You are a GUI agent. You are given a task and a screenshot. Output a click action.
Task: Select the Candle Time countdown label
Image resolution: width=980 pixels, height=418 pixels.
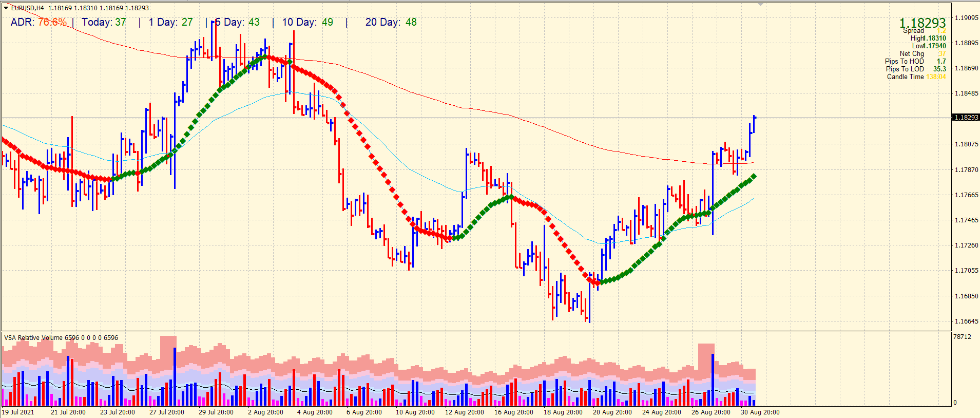(905, 77)
